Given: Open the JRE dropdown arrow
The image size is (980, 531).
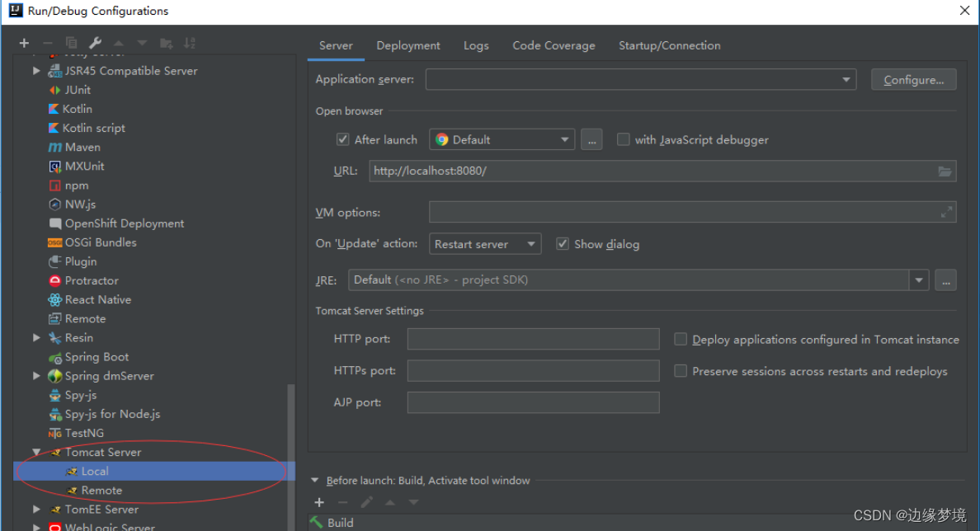Looking at the screenshot, I should click(x=919, y=280).
